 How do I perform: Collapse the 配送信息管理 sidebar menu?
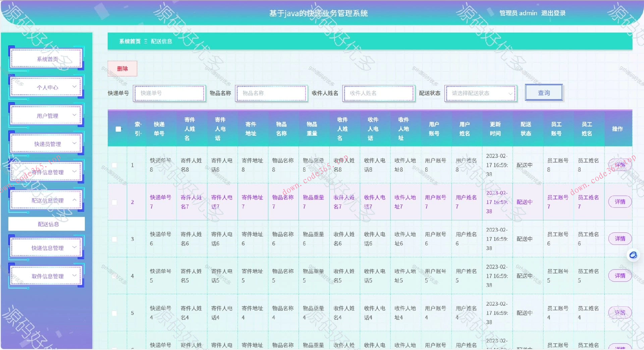pos(47,200)
